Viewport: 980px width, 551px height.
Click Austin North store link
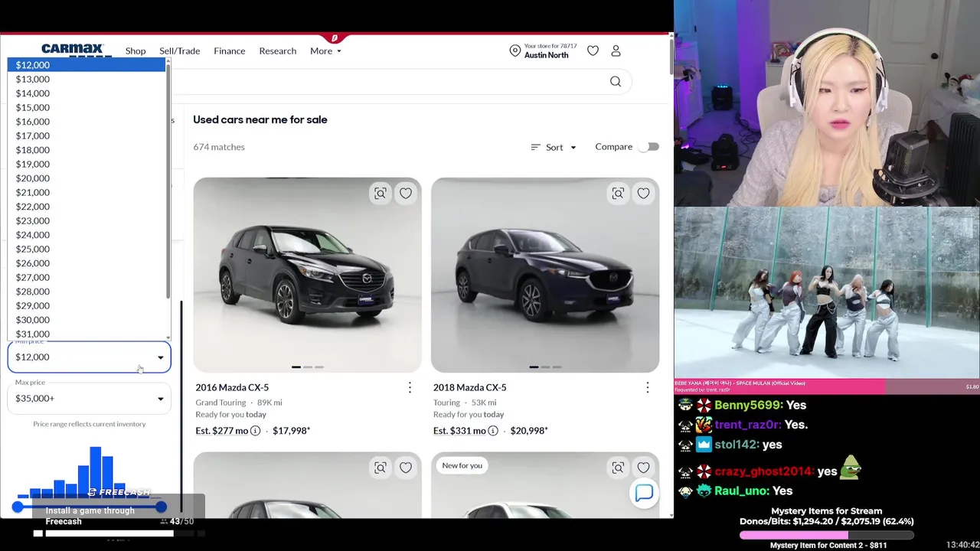point(546,55)
